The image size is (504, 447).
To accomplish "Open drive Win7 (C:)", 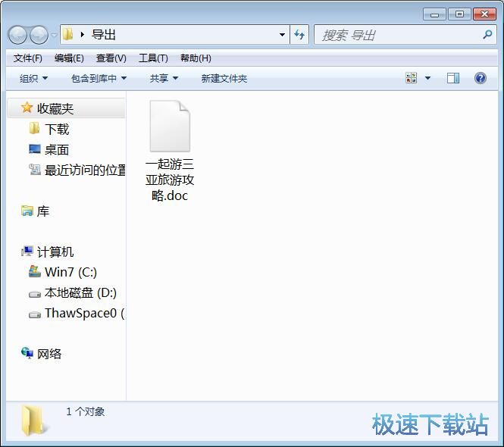I will 70,272.
